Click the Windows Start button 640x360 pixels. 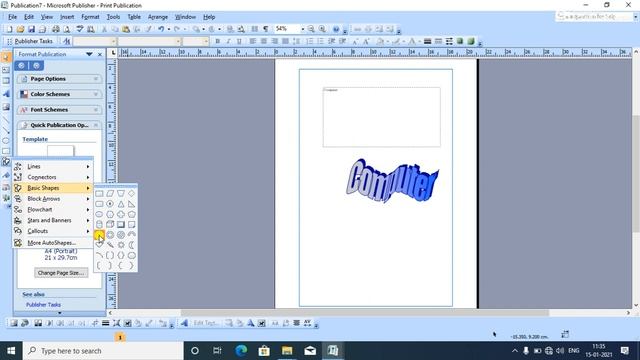click(x=11, y=351)
